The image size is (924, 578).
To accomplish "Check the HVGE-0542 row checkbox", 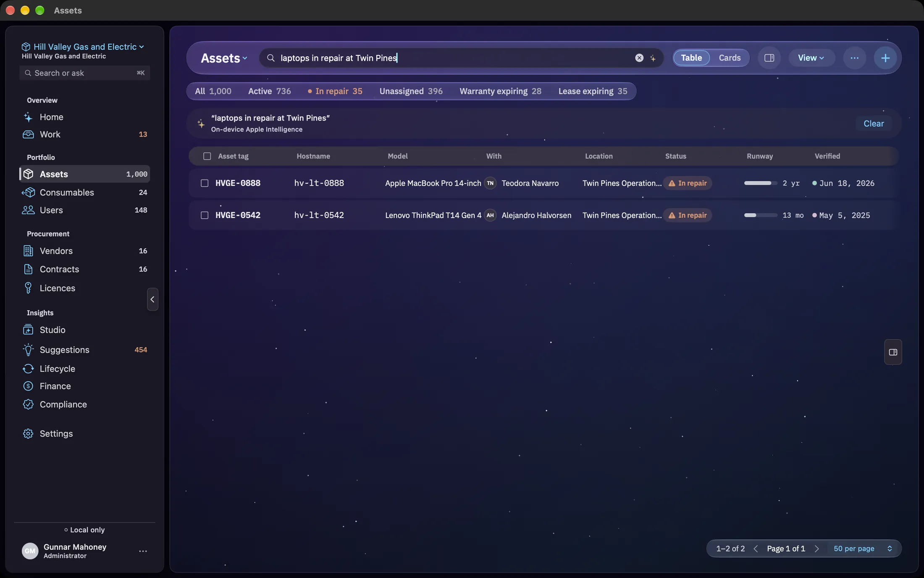I will pyautogui.click(x=205, y=215).
